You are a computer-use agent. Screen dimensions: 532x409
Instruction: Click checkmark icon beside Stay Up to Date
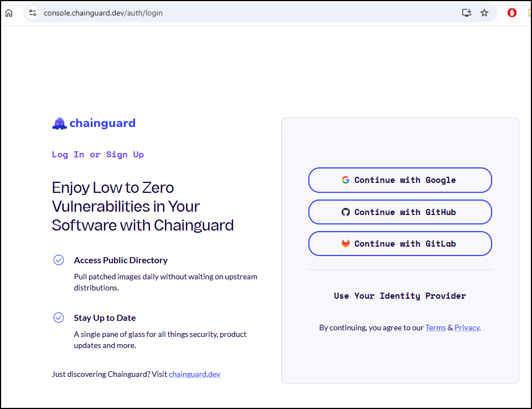[x=59, y=318]
